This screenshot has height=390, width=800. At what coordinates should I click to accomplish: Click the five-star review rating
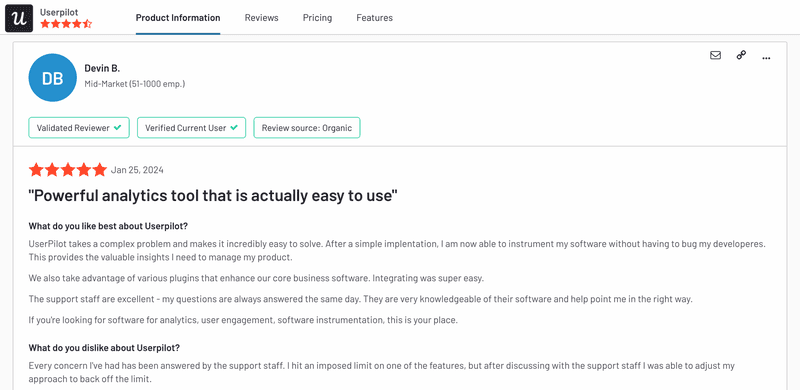point(68,170)
